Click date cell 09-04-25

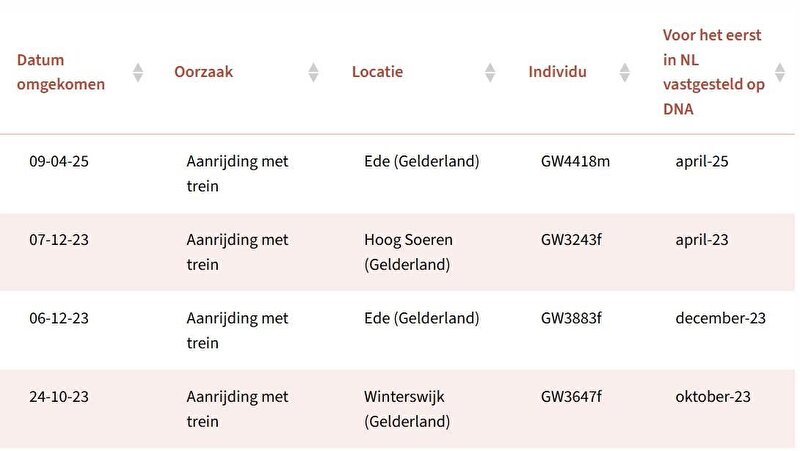click(59, 161)
